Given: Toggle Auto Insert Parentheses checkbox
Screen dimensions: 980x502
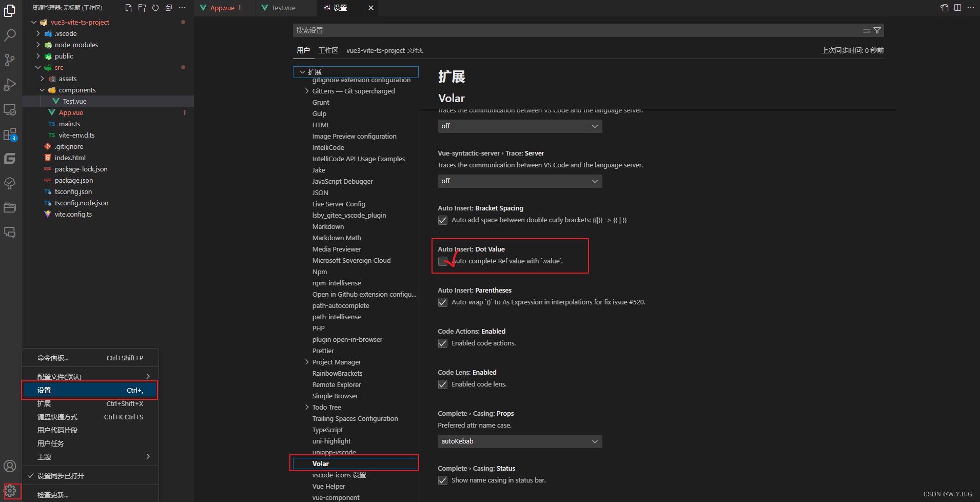Looking at the screenshot, I should coord(443,302).
